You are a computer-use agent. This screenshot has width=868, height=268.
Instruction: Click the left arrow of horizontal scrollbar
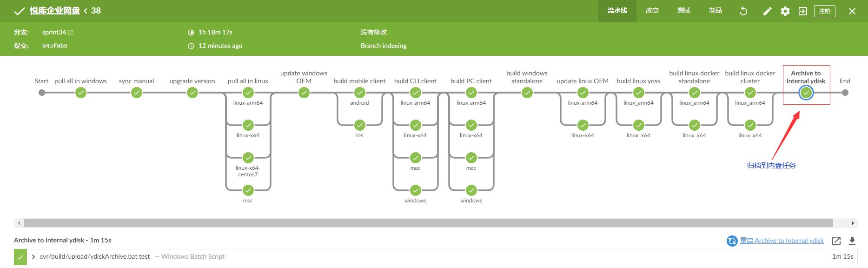(x=19, y=223)
